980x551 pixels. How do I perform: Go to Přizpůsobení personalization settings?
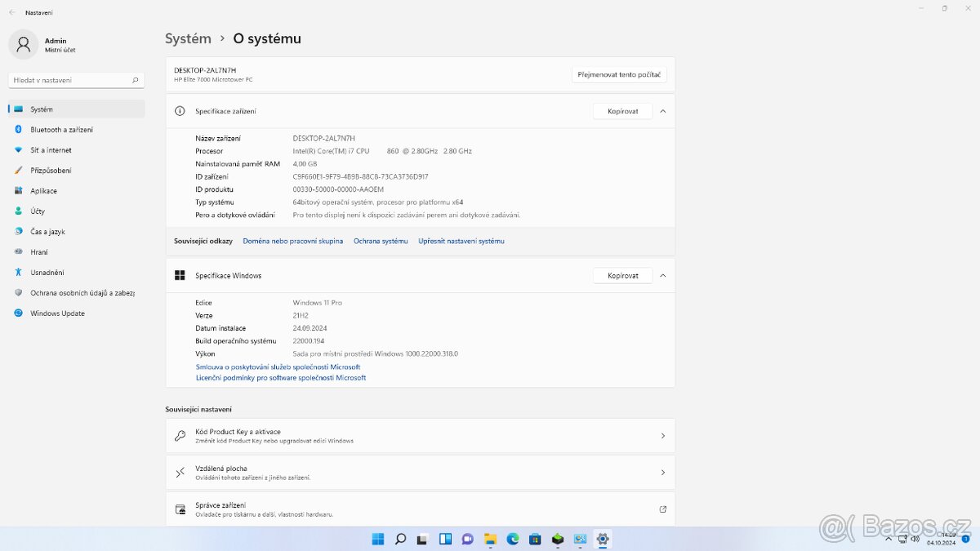point(51,171)
